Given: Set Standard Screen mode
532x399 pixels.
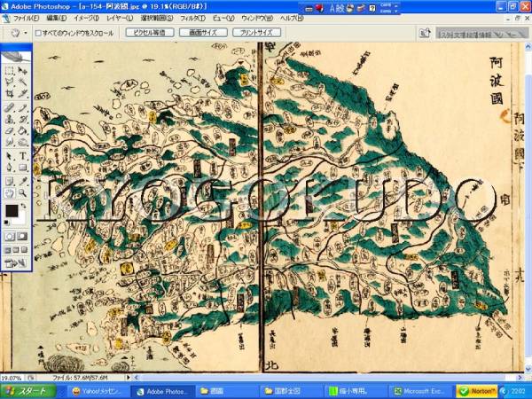Looking at the screenshot, I should point(7,250).
